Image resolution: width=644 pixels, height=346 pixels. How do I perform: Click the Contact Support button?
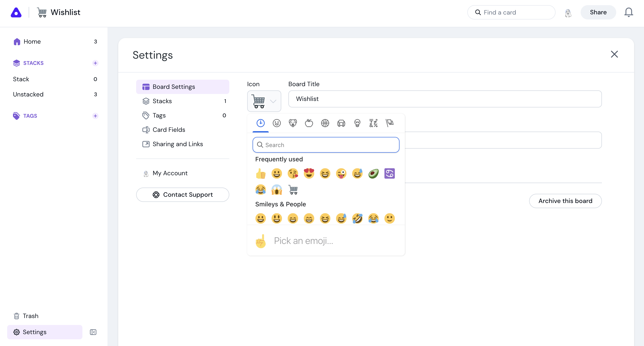pyautogui.click(x=182, y=195)
